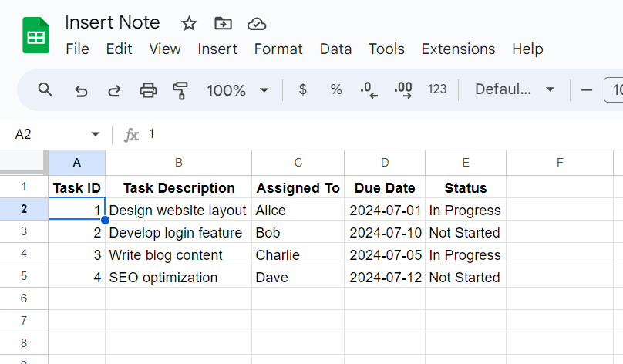Print the spreadsheet
Viewport: 623px width, 364px height.
click(x=148, y=90)
